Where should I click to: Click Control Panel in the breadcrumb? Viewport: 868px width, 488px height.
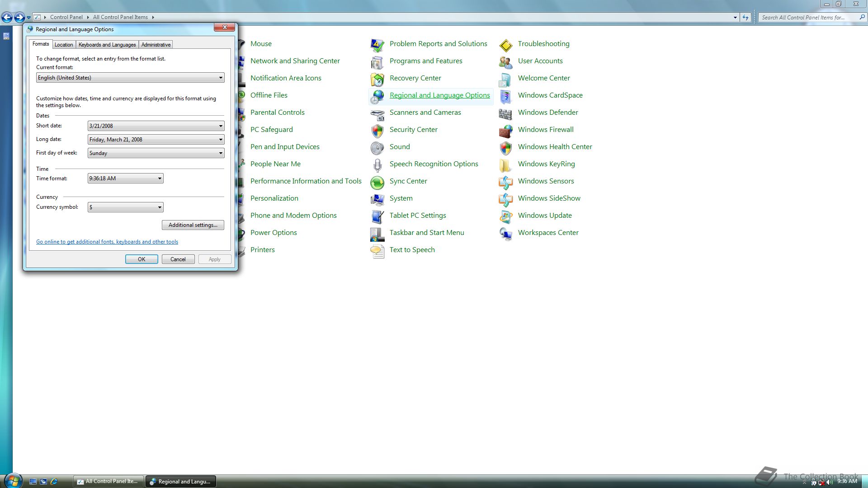(66, 17)
